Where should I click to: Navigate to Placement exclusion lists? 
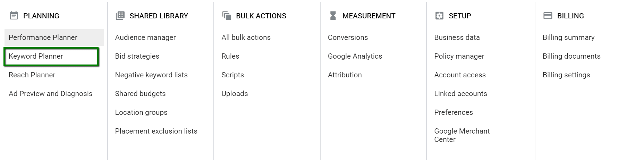click(156, 131)
